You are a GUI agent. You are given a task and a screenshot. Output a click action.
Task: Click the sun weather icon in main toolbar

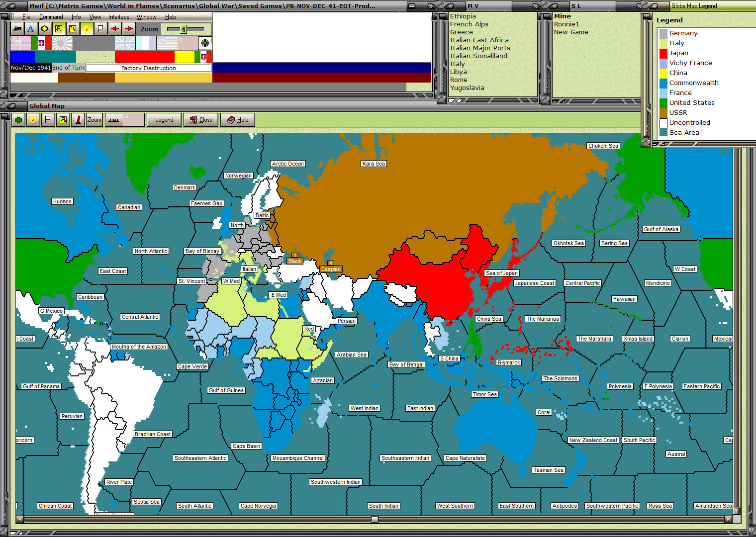click(x=87, y=29)
